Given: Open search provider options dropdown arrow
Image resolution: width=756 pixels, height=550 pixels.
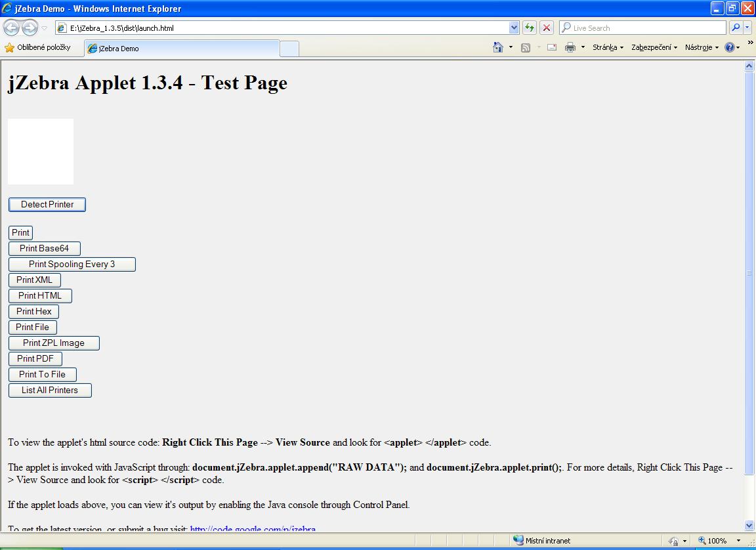Looking at the screenshot, I should point(747,28).
